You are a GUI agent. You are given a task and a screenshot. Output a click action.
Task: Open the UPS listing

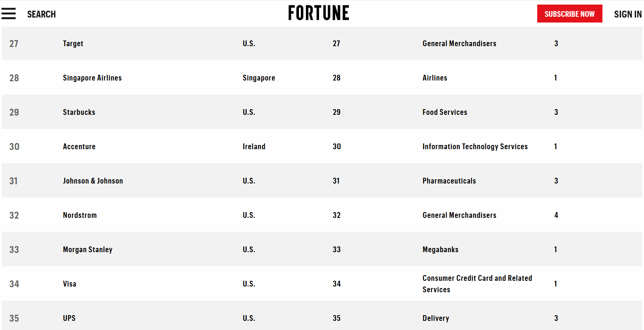[69, 318]
